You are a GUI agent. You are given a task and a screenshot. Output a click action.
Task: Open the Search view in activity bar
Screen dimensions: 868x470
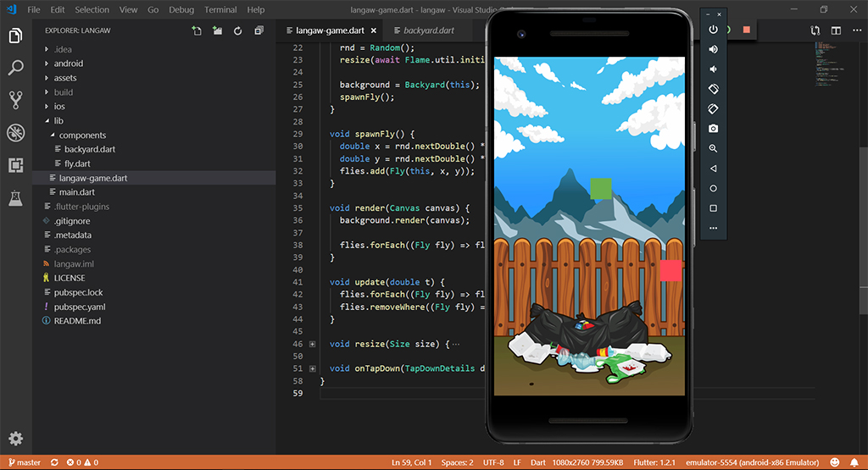pos(15,68)
